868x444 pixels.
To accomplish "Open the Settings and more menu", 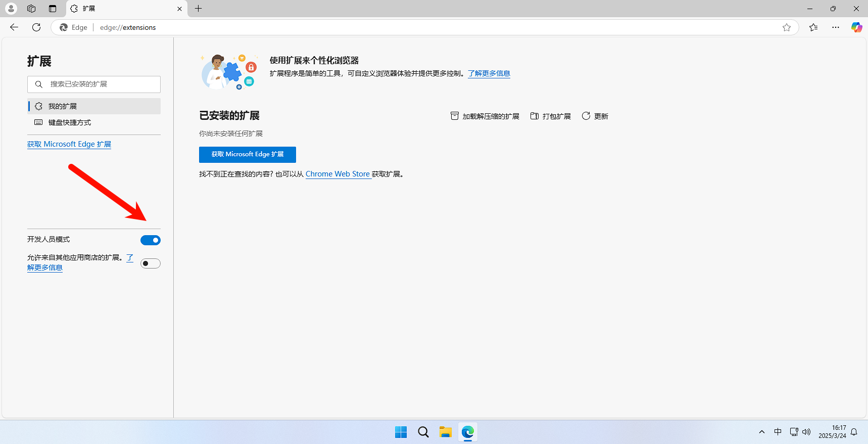I will pos(836,27).
